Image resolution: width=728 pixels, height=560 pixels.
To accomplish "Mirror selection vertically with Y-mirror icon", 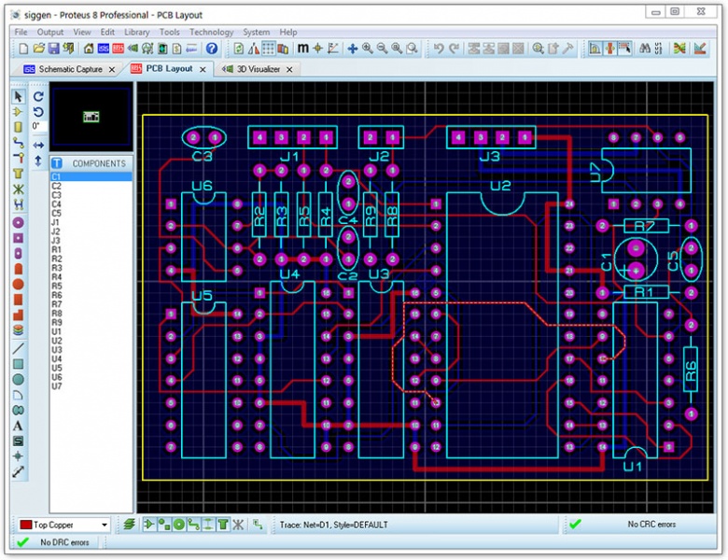I will (38, 161).
